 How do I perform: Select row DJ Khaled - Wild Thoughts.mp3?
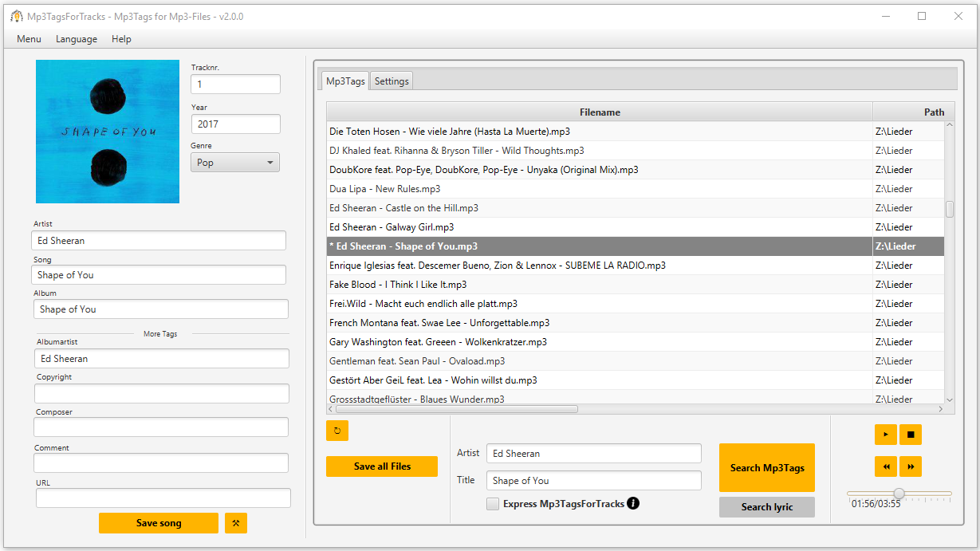pos(636,151)
